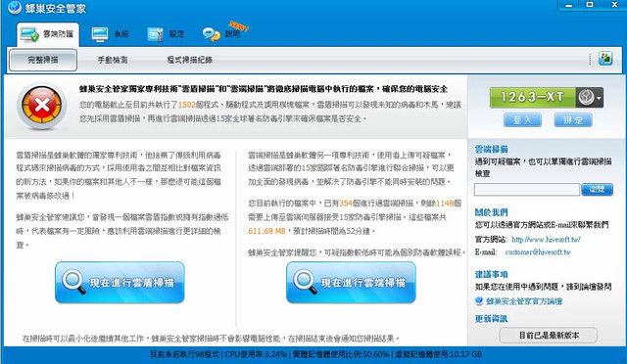627x364 pixels.
Task: Click the 建議事項 heading
Action: click(491, 275)
